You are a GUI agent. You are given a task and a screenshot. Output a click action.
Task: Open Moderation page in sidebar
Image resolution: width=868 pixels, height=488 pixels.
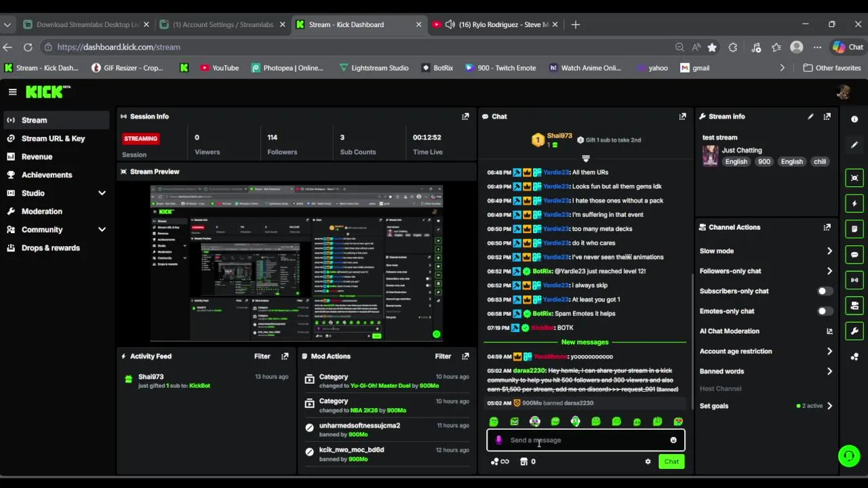56,211
